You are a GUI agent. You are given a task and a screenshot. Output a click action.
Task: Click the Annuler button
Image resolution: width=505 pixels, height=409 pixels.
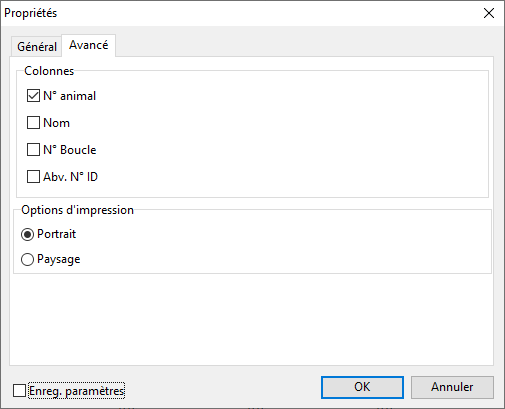[x=452, y=387]
